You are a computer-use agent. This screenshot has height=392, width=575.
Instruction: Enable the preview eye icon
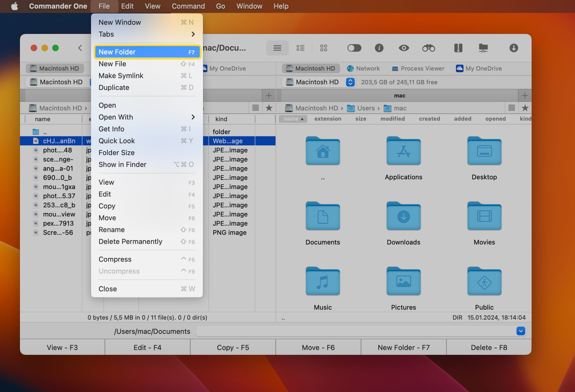point(403,48)
